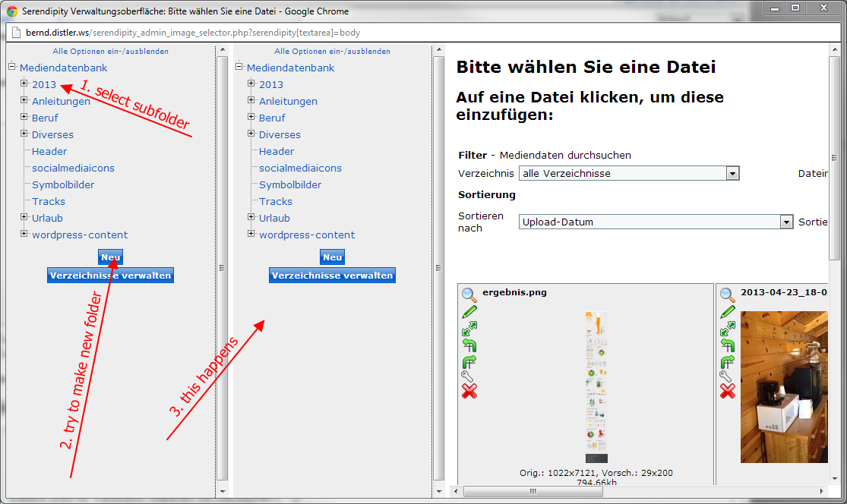Click Verzeichnisse verwalten button in middle panel
847x504 pixels.
coord(332,276)
